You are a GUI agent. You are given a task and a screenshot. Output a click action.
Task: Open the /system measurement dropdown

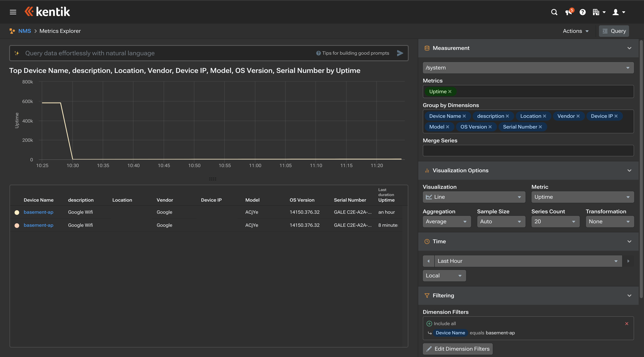[528, 68]
